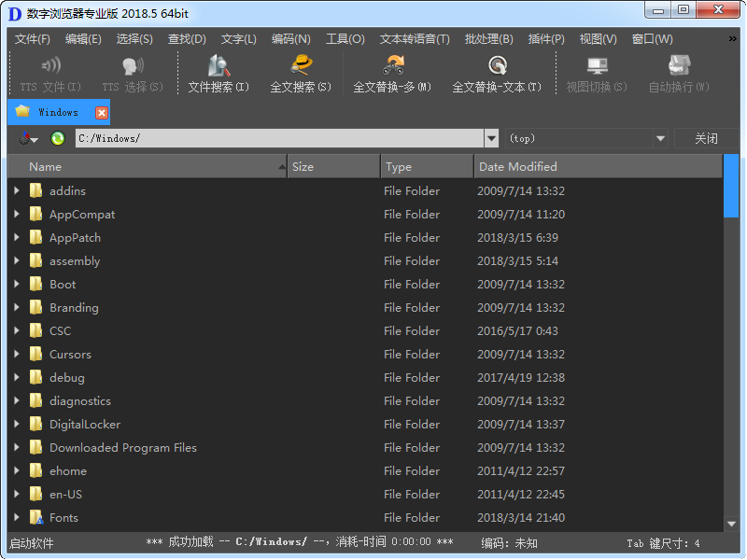The height and width of the screenshot is (560, 747).
Task: Open the (top) dropdown arrow
Action: click(x=660, y=138)
